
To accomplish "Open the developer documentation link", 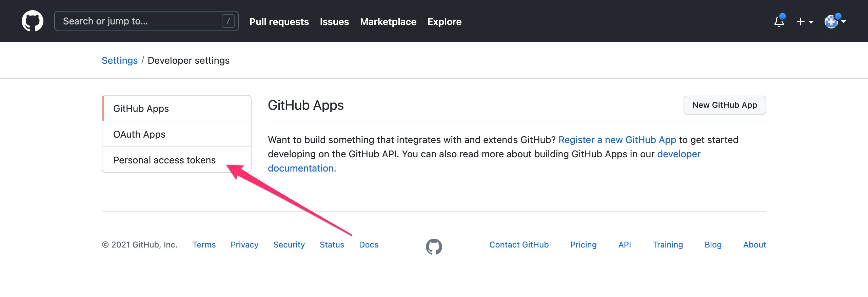I will click(x=679, y=154).
